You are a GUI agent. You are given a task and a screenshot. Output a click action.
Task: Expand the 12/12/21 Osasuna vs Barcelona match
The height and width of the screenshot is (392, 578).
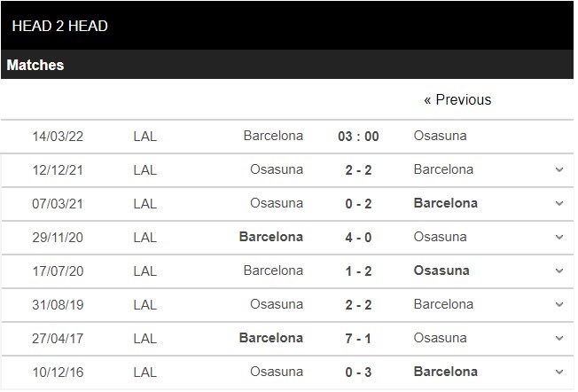click(x=558, y=170)
